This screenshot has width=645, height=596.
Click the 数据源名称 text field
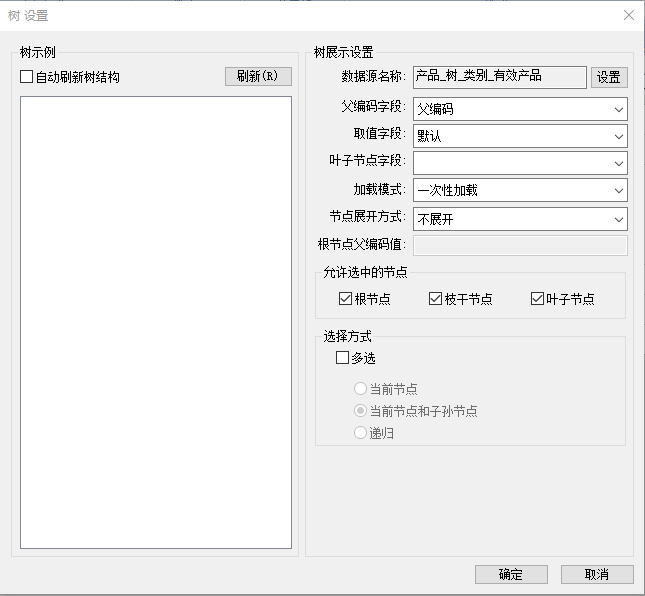499,77
